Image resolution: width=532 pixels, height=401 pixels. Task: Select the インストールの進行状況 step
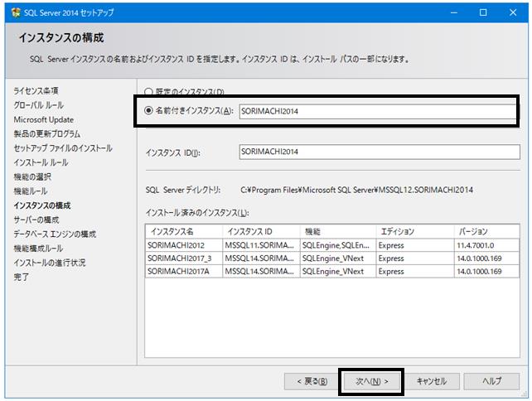(50, 263)
